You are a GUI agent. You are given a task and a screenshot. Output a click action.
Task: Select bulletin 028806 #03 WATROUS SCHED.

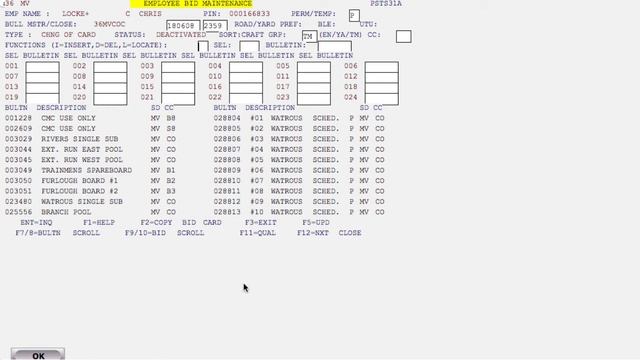pos(299,139)
